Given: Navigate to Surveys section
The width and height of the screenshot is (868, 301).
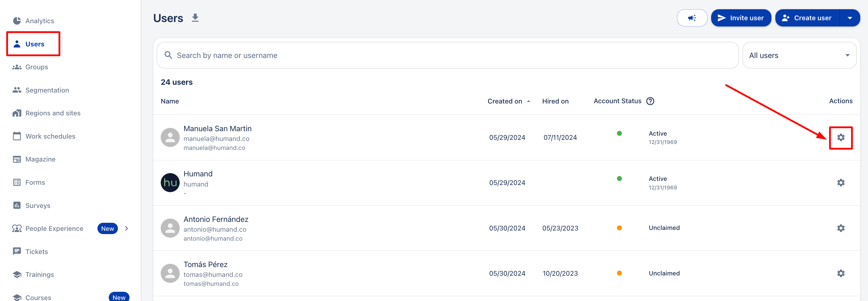Looking at the screenshot, I should (x=38, y=206).
